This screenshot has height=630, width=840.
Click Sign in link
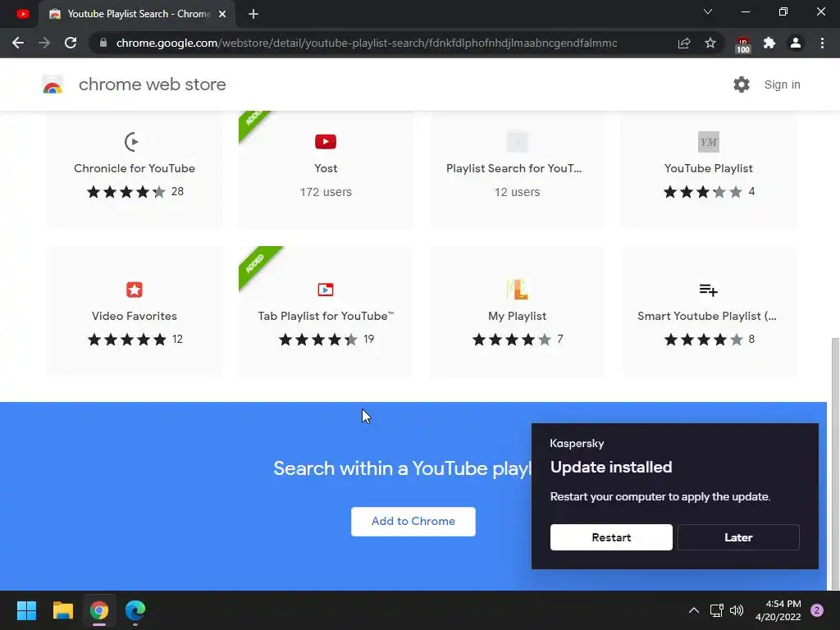coord(782,84)
